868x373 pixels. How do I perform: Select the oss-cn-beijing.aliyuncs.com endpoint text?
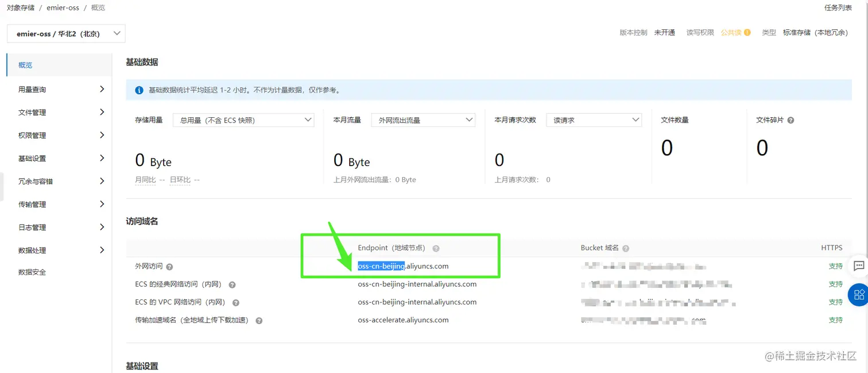pyautogui.click(x=403, y=266)
